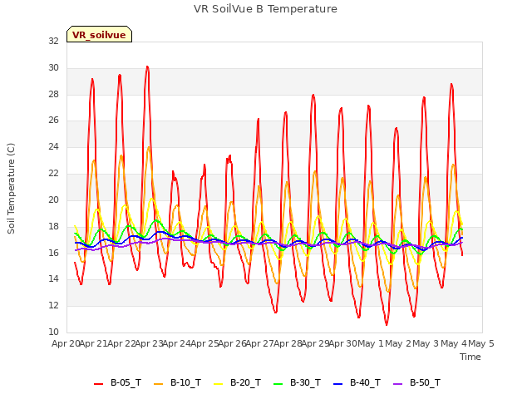Click the 10 y-axis tick label

[x=53, y=332]
